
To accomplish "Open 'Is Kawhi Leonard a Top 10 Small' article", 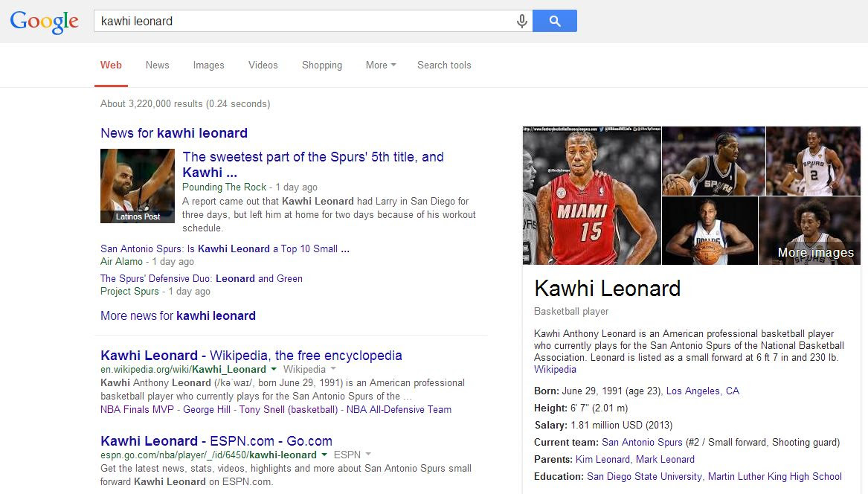I will pyautogui.click(x=225, y=248).
